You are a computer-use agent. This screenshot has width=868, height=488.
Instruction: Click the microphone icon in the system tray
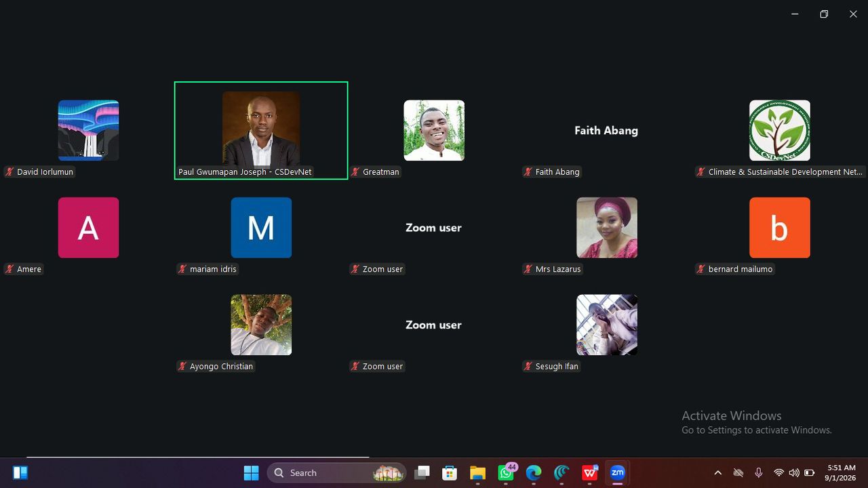point(759,473)
